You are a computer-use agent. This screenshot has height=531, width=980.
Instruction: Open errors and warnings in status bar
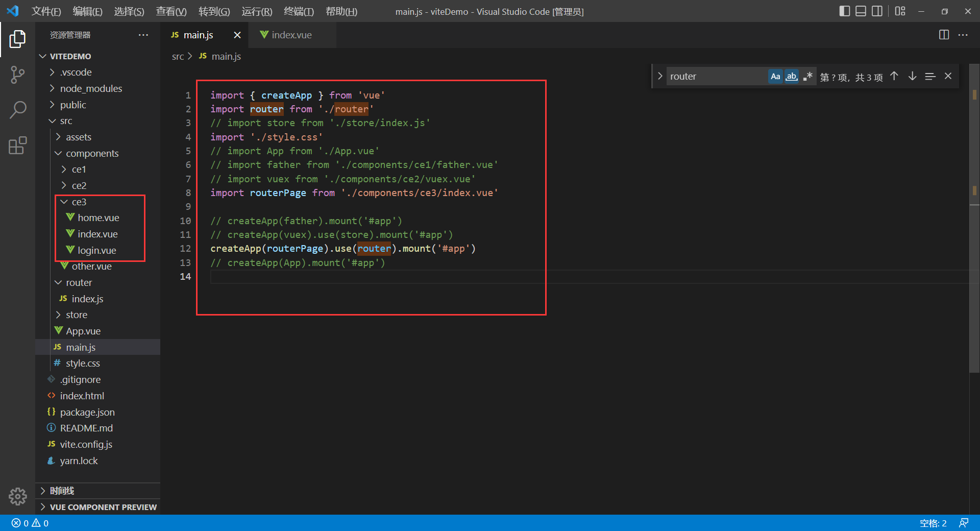(x=30, y=523)
